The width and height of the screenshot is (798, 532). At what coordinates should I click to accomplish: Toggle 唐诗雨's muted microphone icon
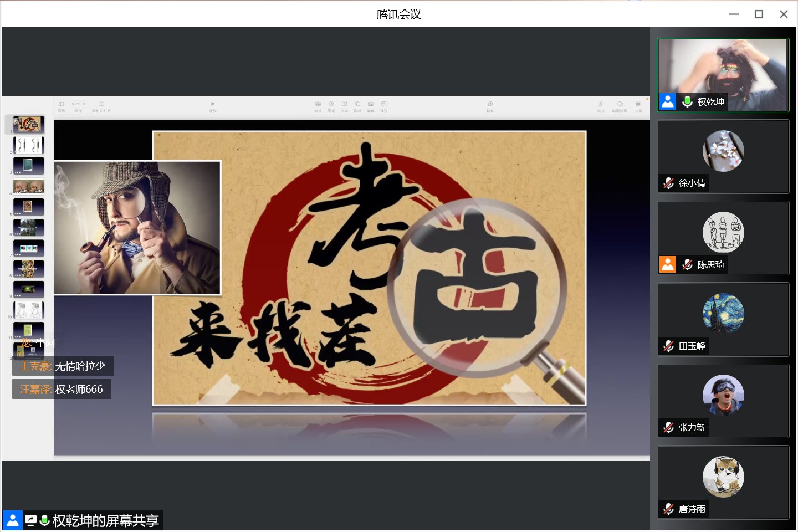tap(669, 509)
